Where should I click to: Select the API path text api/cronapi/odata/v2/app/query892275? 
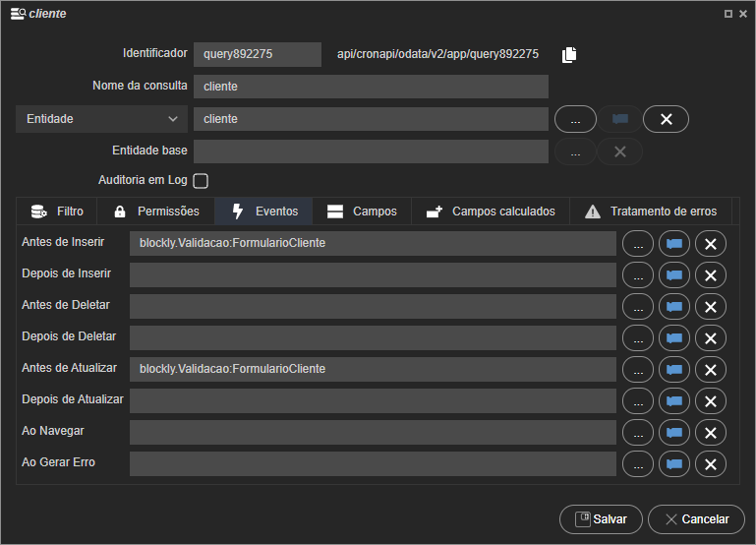(x=437, y=54)
